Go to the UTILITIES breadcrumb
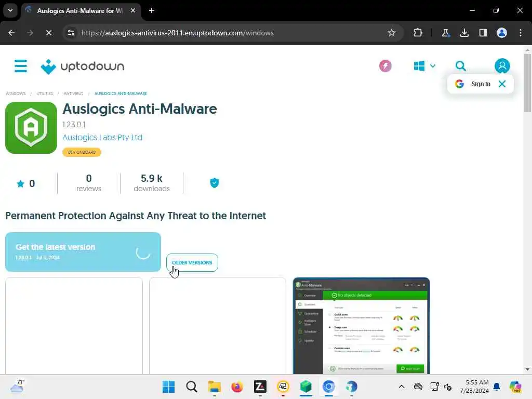This screenshot has height=399, width=532. click(45, 94)
